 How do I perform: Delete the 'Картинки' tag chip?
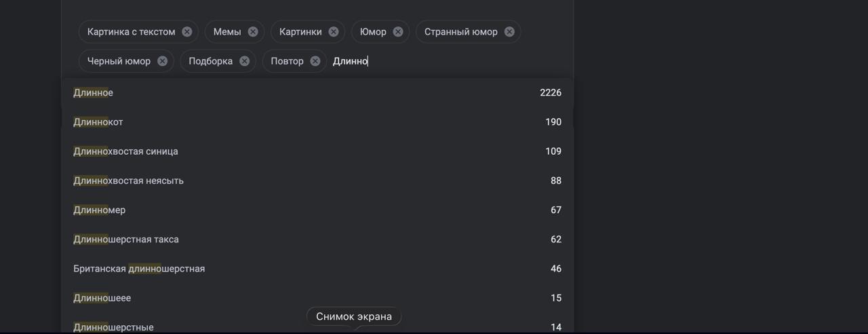tap(334, 32)
